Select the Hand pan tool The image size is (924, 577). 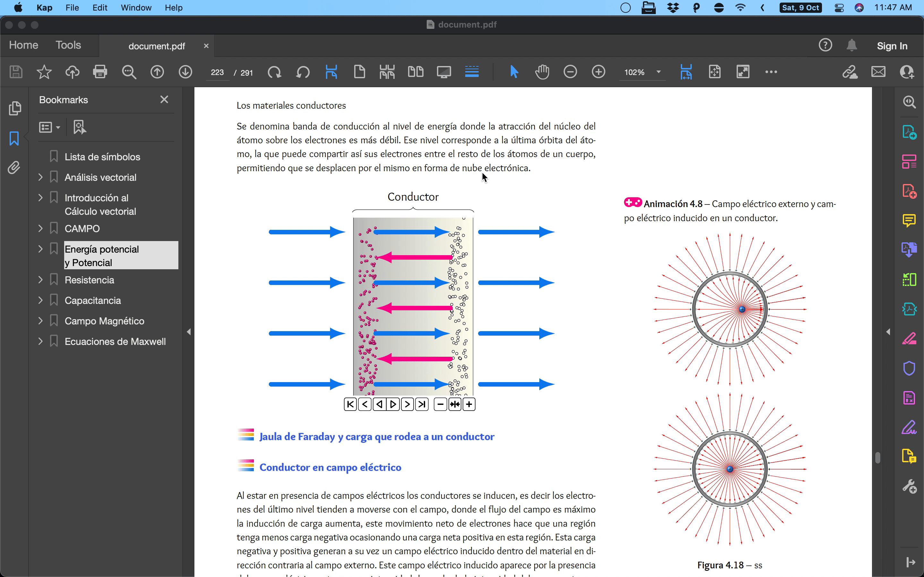pos(542,72)
